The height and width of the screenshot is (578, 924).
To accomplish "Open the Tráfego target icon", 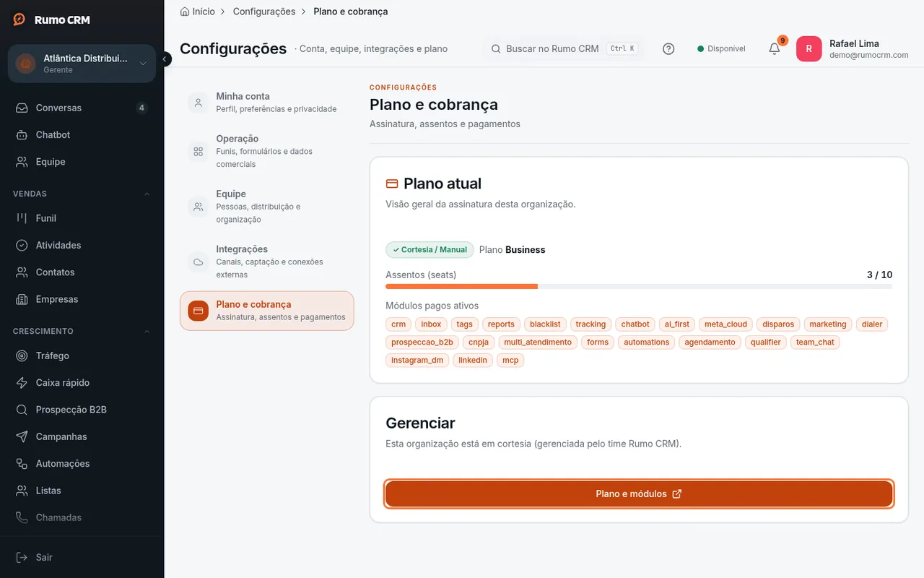I will [x=22, y=355].
